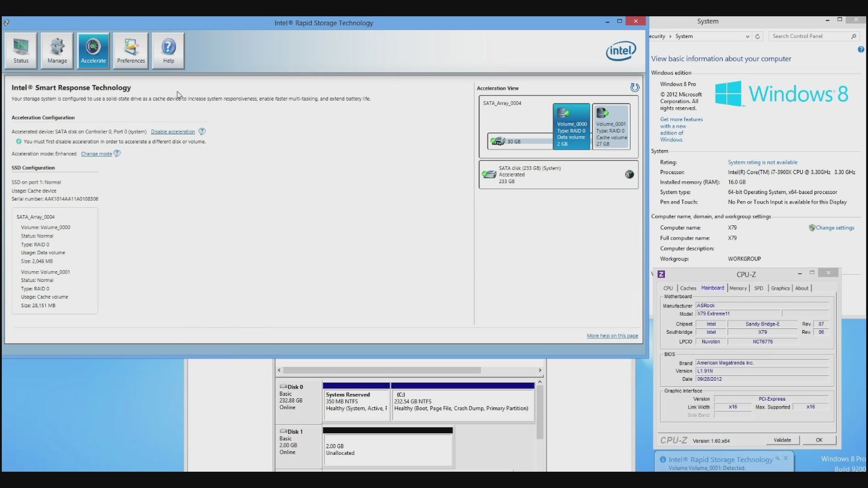Click the ASRock manufacturer field in CPU-Z
Viewport: 868px width, 488px height.
(x=764, y=305)
